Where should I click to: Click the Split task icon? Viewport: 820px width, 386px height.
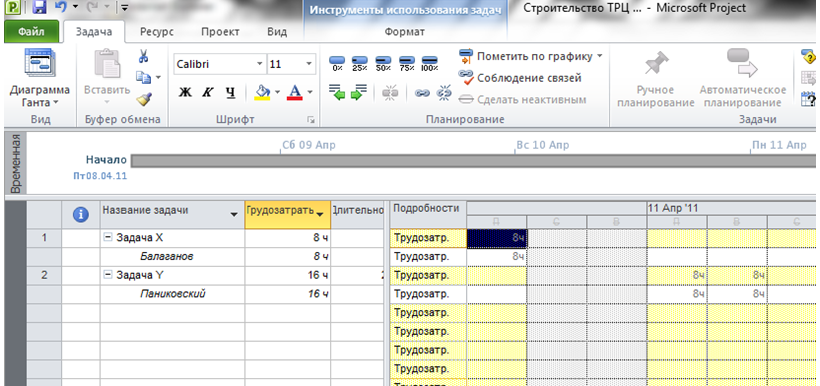click(x=390, y=93)
